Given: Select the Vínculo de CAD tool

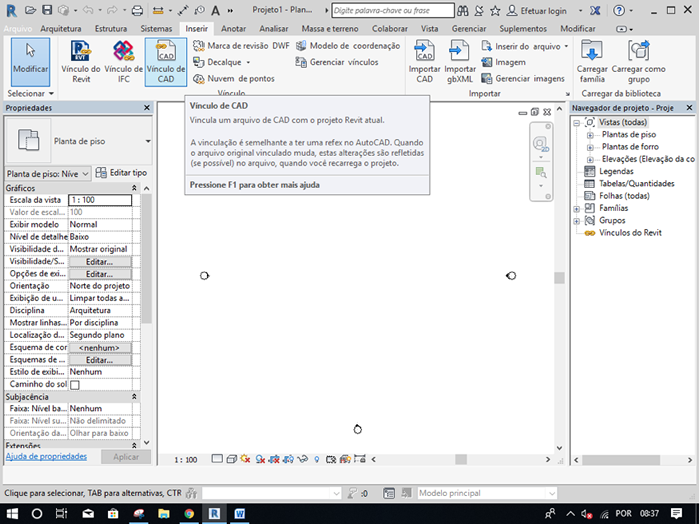Looking at the screenshot, I should click(x=166, y=62).
